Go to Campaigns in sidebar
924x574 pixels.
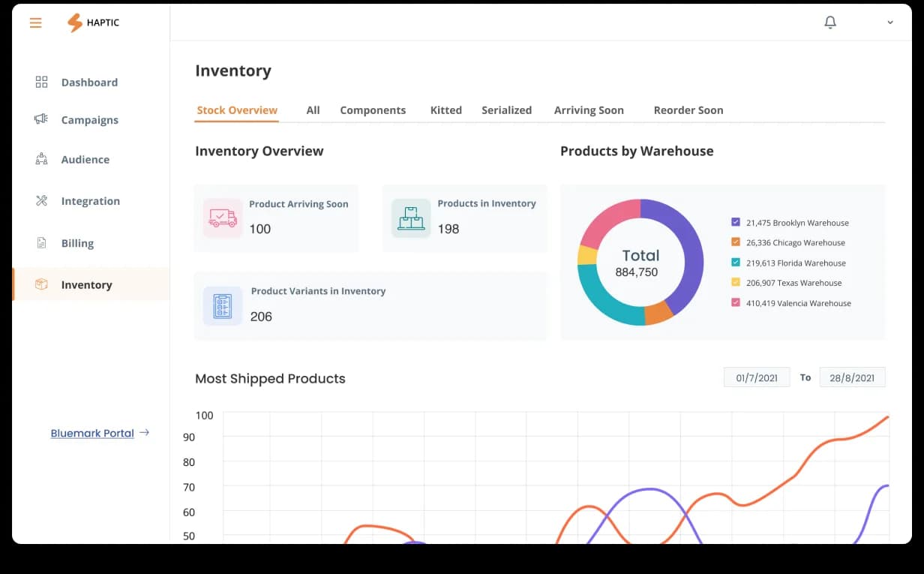coord(90,120)
